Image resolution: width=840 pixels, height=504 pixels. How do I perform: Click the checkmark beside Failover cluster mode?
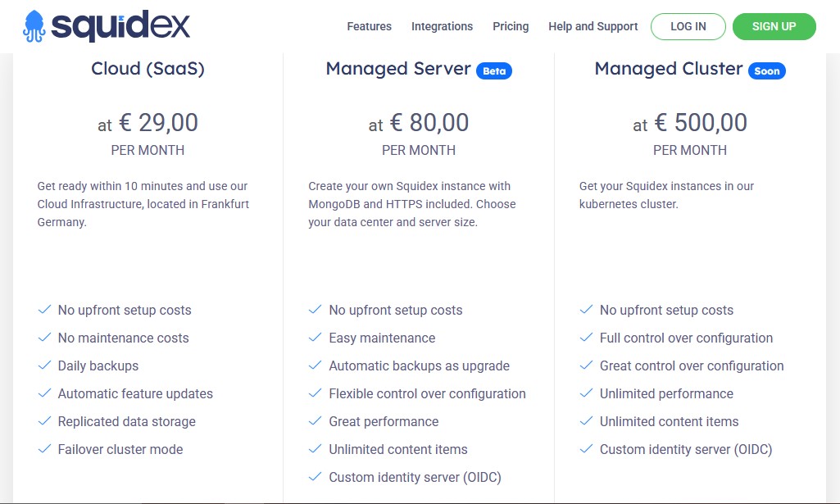pos(44,449)
